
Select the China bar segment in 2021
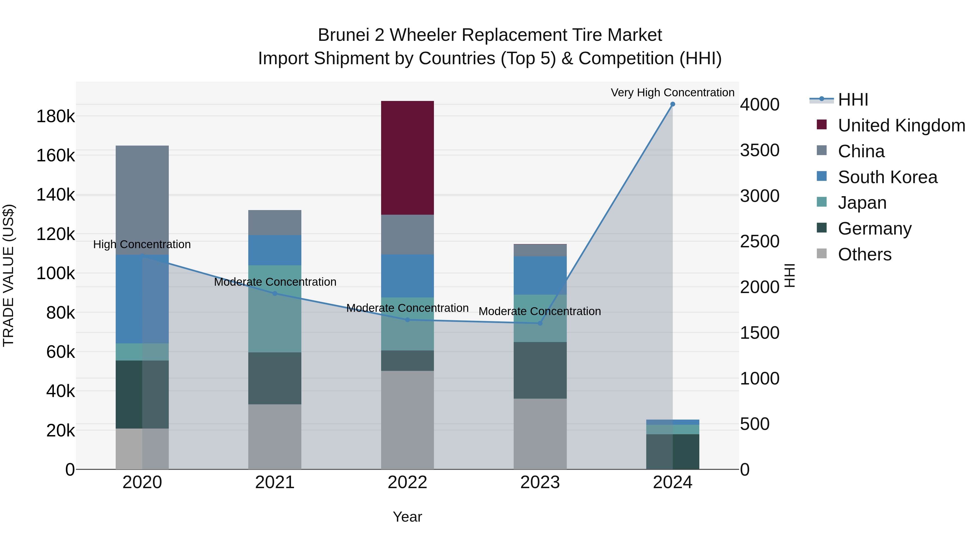pyautogui.click(x=275, y=223)
